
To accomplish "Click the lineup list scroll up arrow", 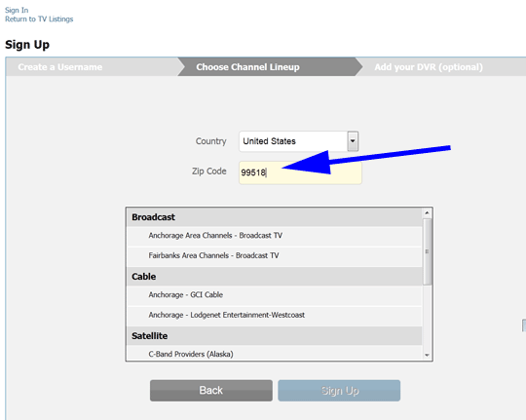I will coord(427,212).
